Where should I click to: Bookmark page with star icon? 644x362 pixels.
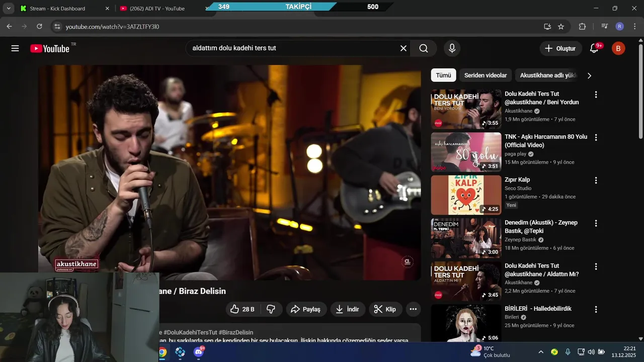[x=561, y=27]
